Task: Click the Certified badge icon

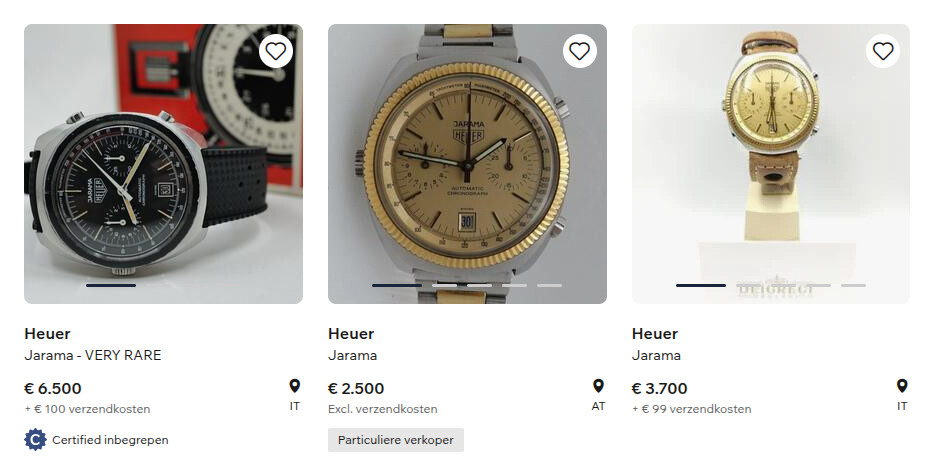Action: click(35, 439)
